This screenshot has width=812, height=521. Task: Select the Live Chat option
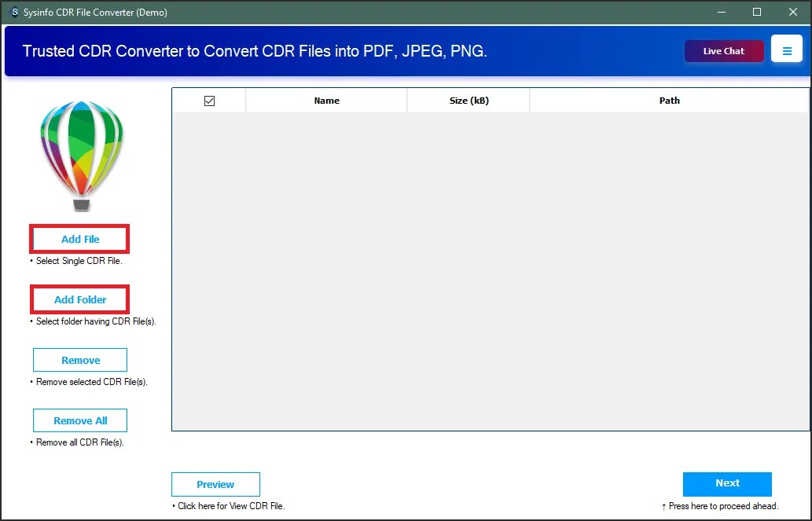722,50
